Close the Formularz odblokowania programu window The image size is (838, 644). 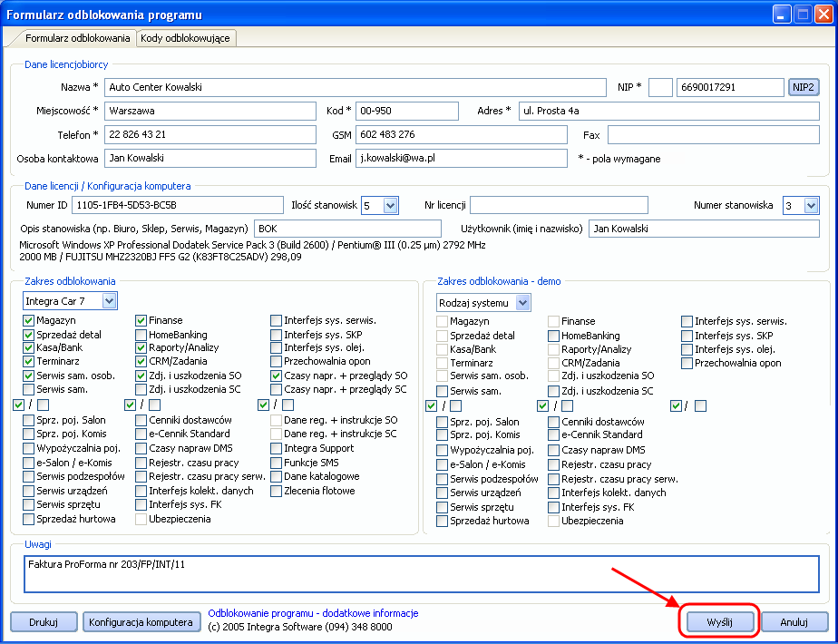(x=823, y=15)
